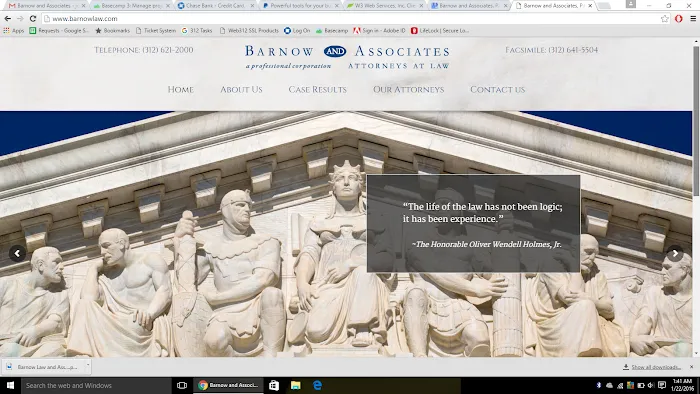The image size is (700, 394).
Task: Open the downloaded file options arrow
Action: 88,366
